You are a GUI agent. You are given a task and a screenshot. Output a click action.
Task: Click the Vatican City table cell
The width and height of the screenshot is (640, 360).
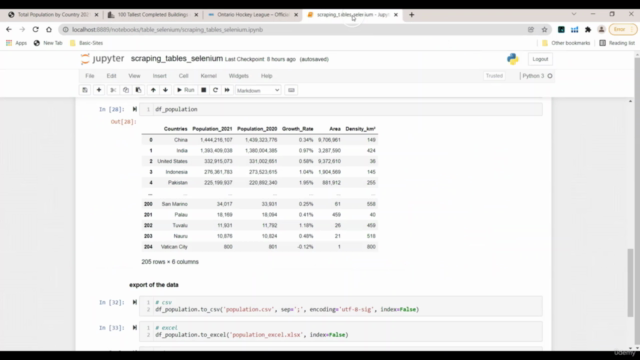pyautogui.click(x=174, y=247)
